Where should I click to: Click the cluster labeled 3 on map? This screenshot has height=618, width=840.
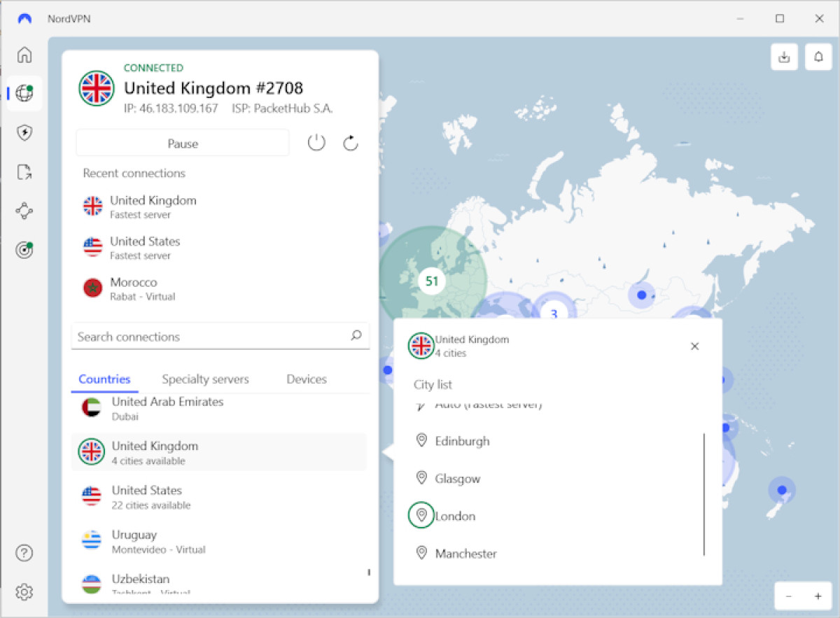553,313
